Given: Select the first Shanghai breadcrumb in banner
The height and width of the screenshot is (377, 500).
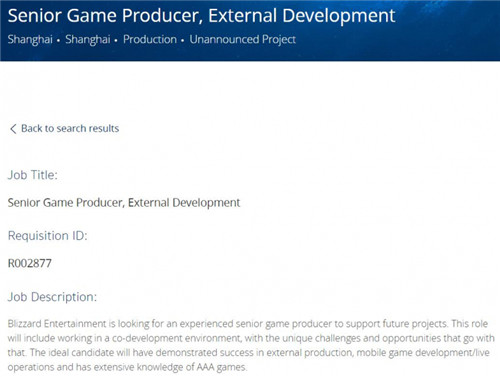Looking at the screenshot, I should (30, 39).
